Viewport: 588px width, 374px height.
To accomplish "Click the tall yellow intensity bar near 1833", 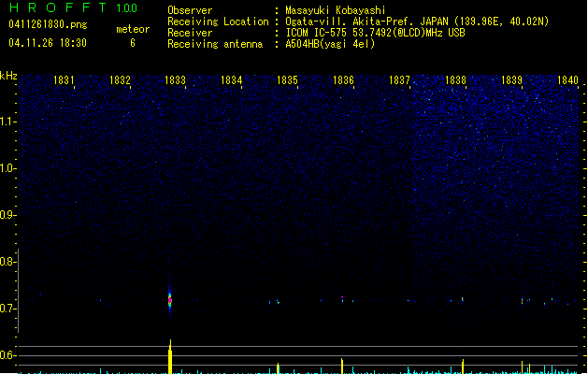I will 170,357.
